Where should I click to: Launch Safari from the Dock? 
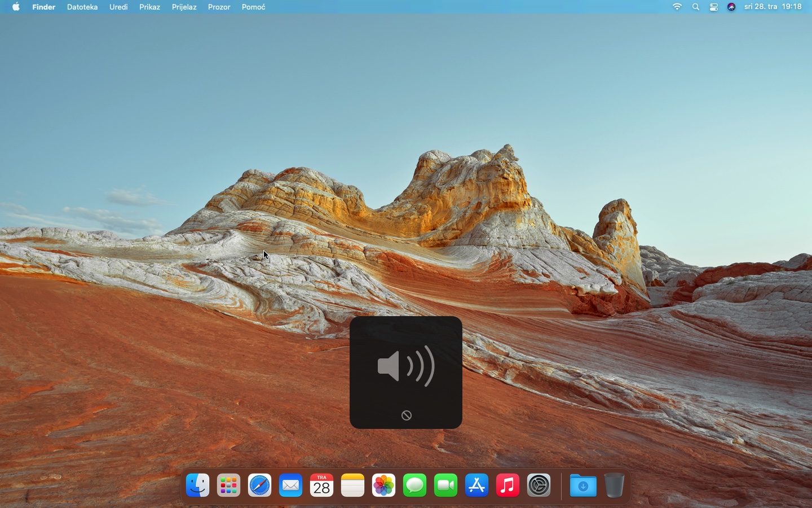[260, 485]
